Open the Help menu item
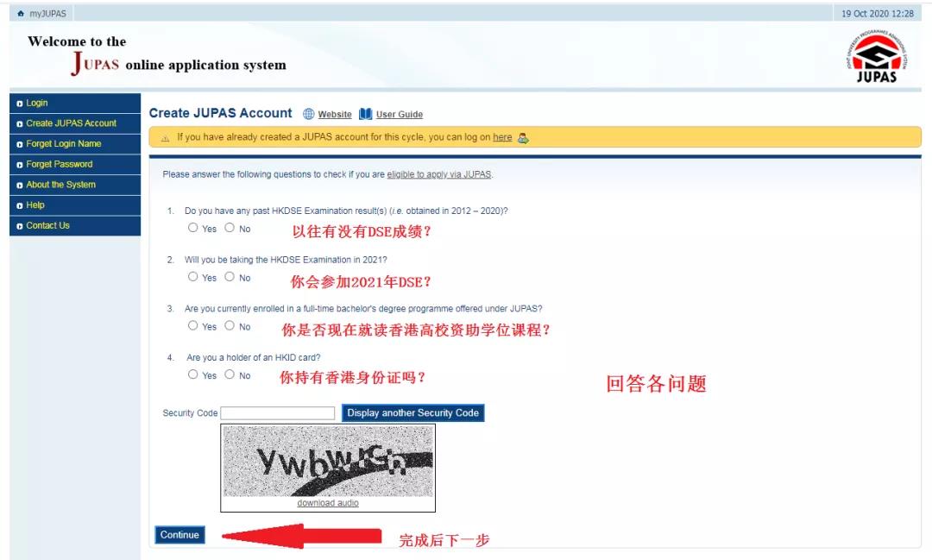Image resolution: width=932 pixels, height=560 pixels. [75, 205]
